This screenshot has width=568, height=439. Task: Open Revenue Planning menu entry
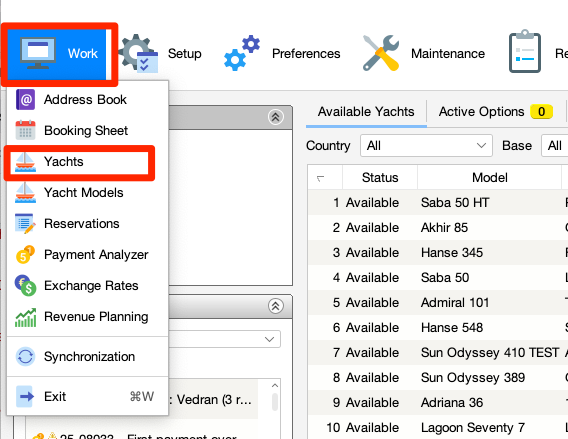click(x=88, y=317)
